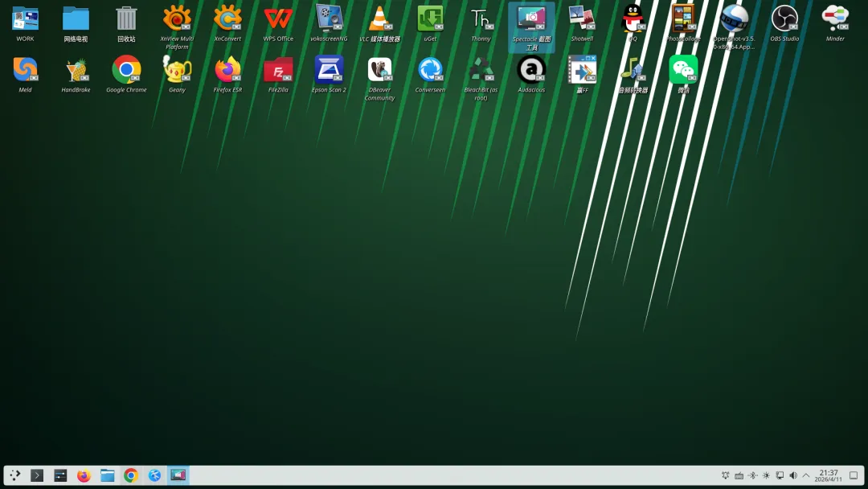Select the active Spectacle taskbar entry

[178, 475]
